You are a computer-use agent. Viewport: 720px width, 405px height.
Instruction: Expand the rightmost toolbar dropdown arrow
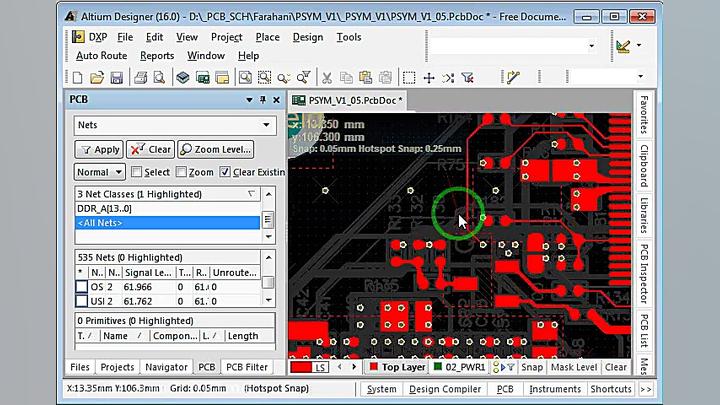(x=641, y=77)
